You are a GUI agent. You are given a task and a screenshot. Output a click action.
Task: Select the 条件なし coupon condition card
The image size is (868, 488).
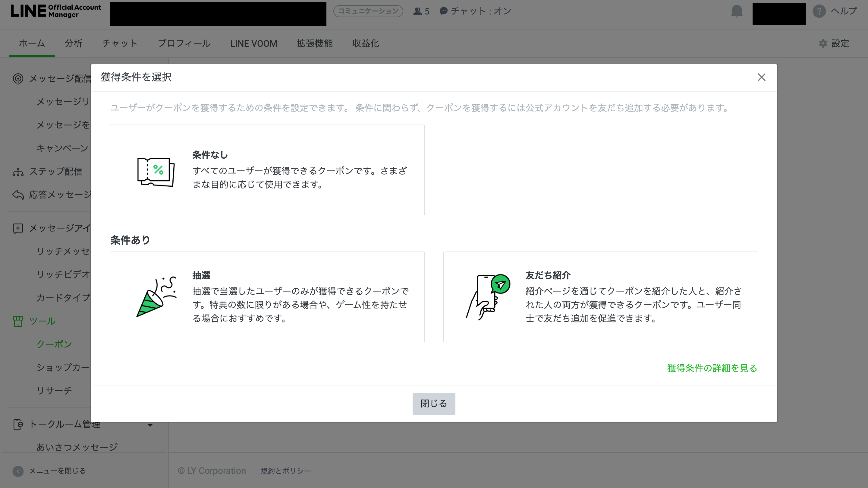coord(267,170)
